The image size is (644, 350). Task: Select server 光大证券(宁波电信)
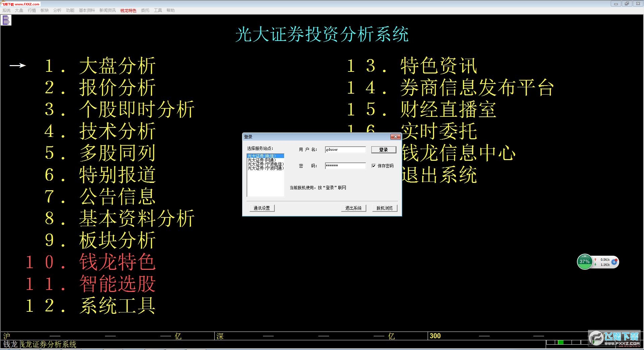pyautogui.click(x=265, y=164)
